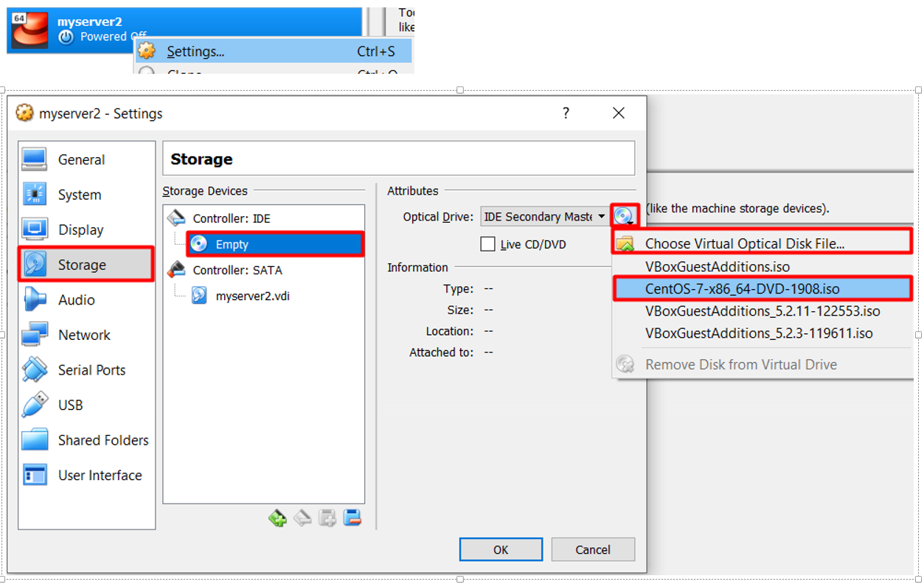Add new storage controller icon
Viewport: 924px width, 587px height.
pyautogui.click(x=277, y=518)
